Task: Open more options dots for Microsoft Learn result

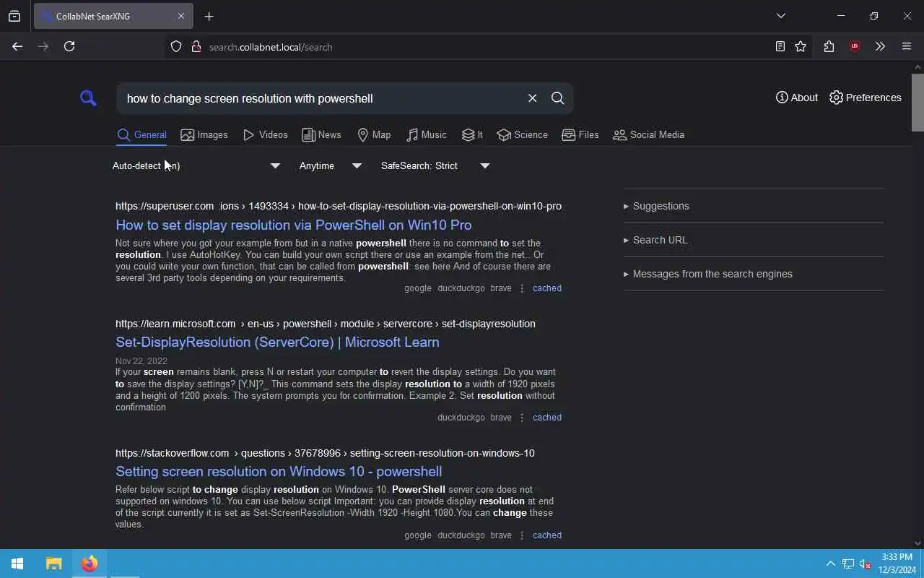Action: [x=522, y=418]
